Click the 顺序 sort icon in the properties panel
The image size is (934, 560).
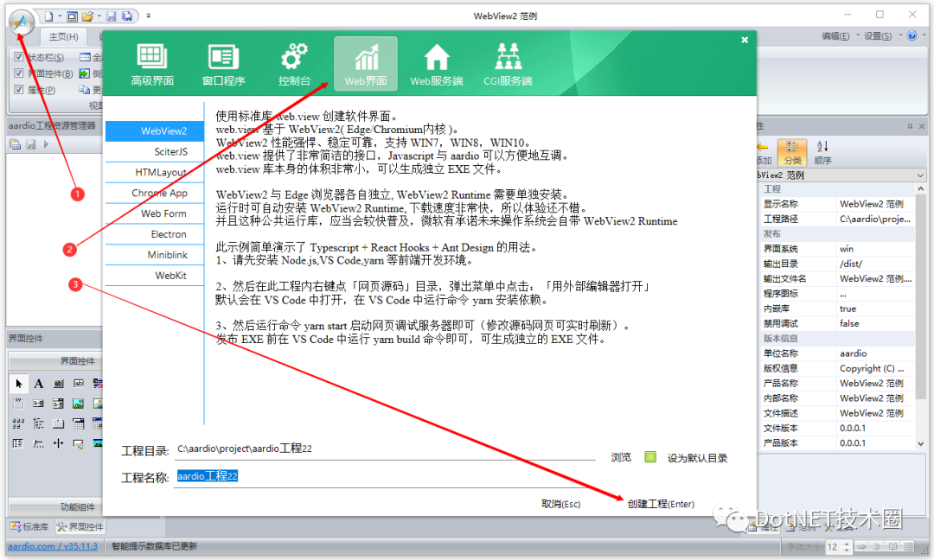(822, 154)
